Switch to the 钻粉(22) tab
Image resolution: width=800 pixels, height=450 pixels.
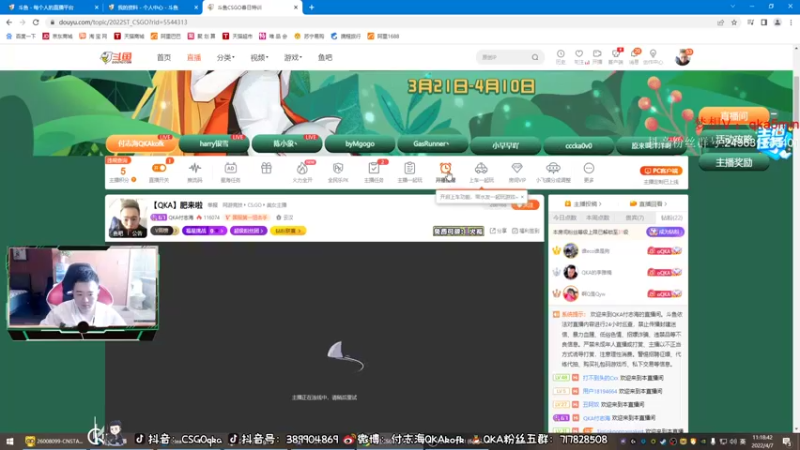pyautogui.click(x=671, y=218)
